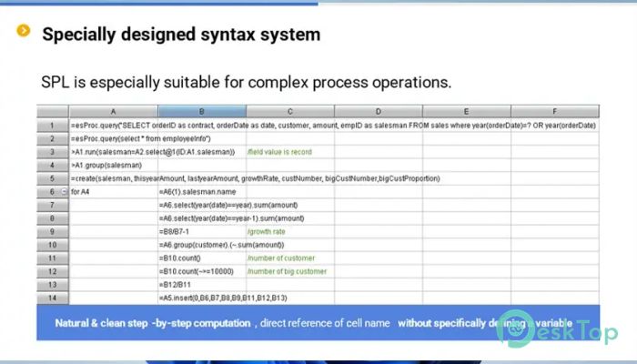The width and height of the screenshot is (637, 364).
Task: Select row 10 header
Action: point(53,245)
